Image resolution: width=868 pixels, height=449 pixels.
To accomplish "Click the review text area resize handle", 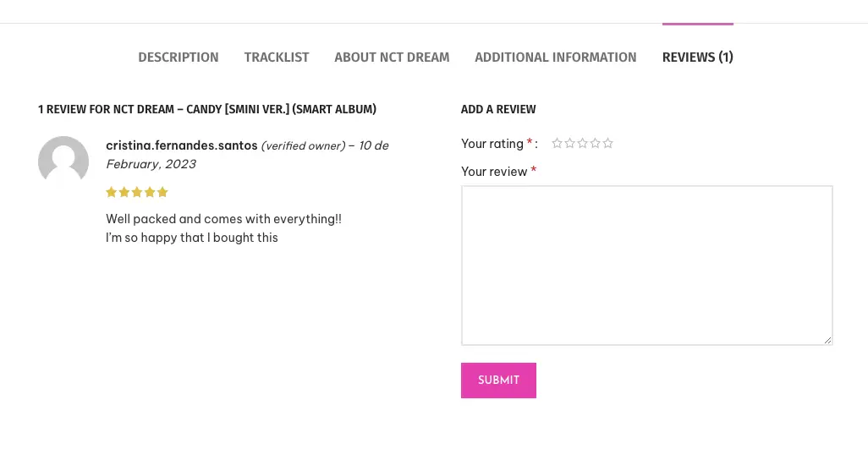I will click(828, 340).
